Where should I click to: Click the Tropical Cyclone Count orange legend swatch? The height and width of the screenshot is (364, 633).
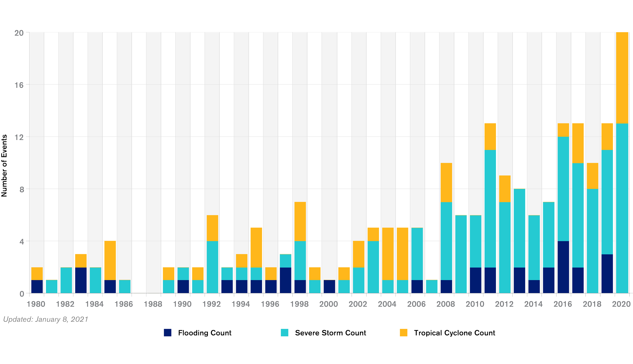coord(403,332)
